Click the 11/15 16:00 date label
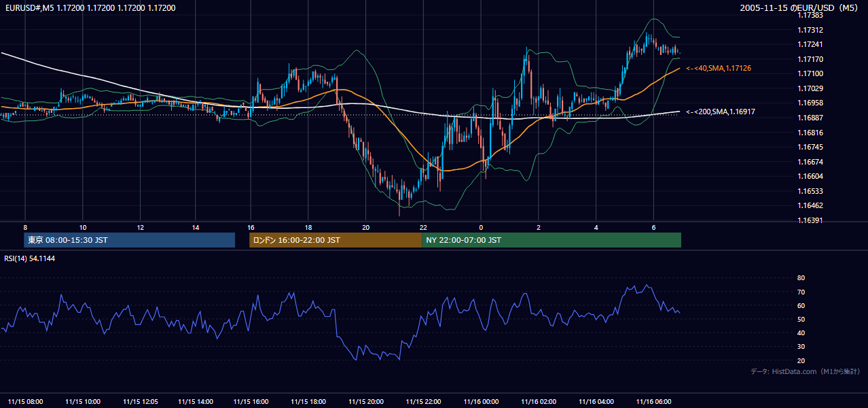Image resolution: width=868 pixels, height=408 pixels. tap(251, 401)
